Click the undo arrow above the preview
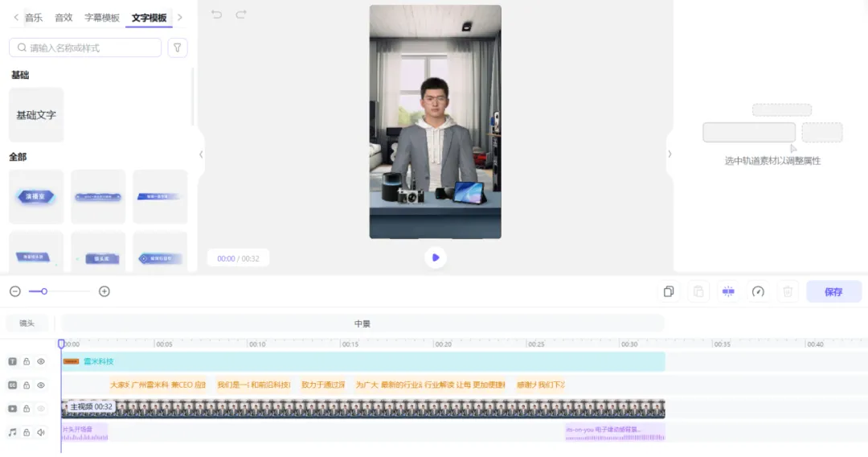This screenshot has height=457, width=868. [x=216, y=14]
